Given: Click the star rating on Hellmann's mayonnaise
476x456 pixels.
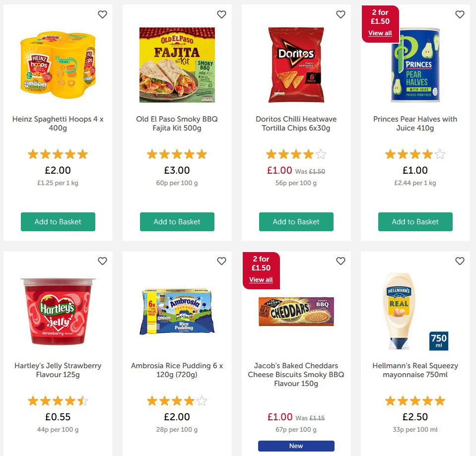Looking at the screenshot, I should pos(415,400).
